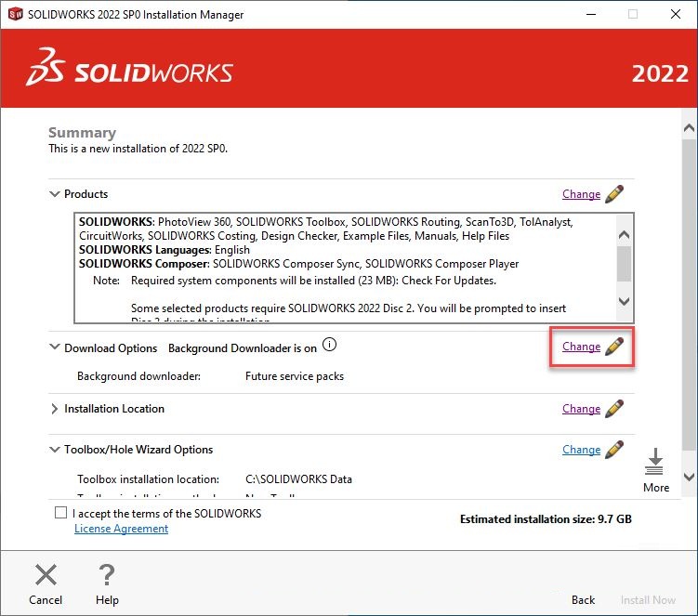Collapse the Products section
Image resolution: width=698 pixels, height=616 pixels.
pos(54,194)
